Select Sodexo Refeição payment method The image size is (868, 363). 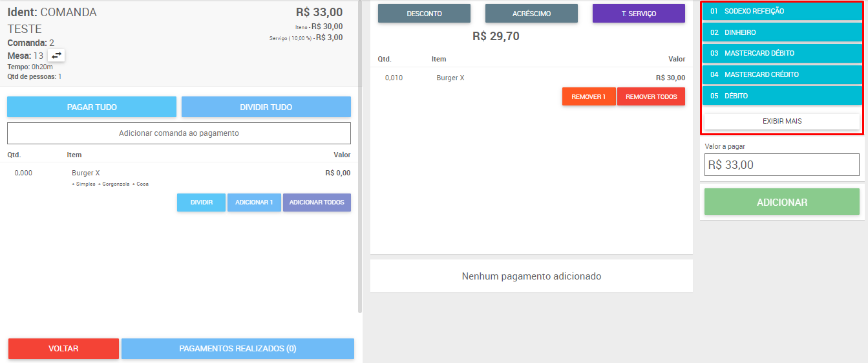click(x=782, y=11)
